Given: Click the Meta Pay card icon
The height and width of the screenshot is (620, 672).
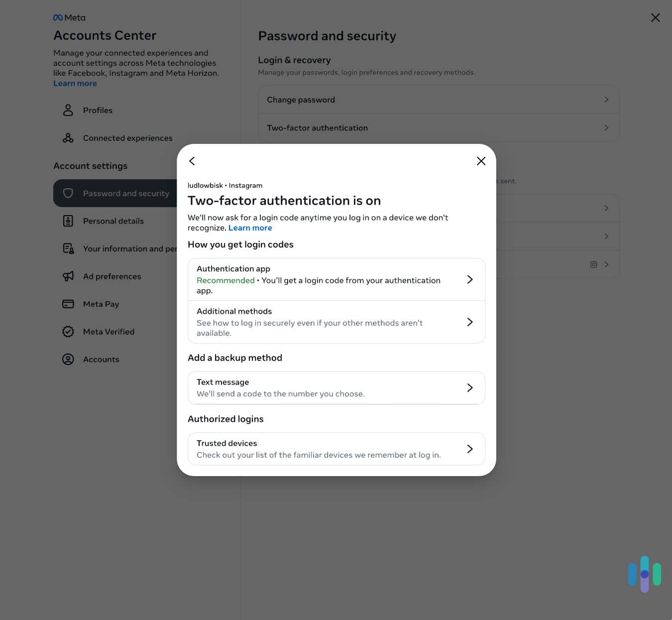Looking at the screenshot, I should coord(68,304).
